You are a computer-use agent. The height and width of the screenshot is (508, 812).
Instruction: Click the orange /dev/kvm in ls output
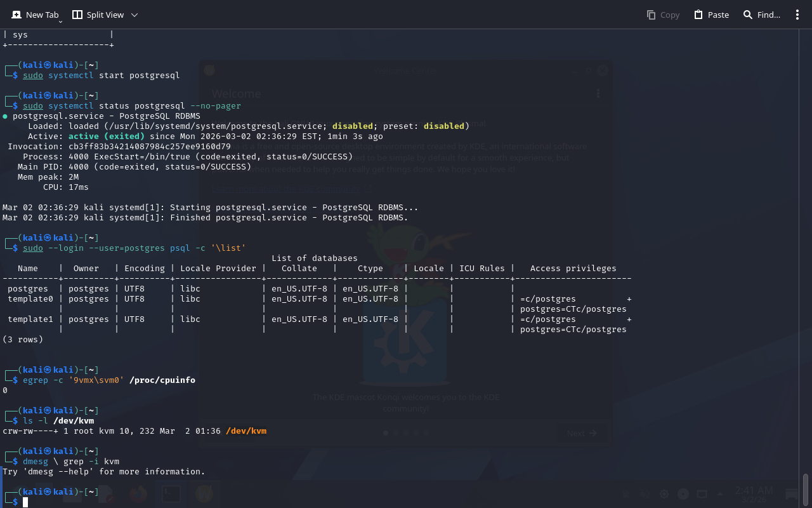tap(246, 431)
